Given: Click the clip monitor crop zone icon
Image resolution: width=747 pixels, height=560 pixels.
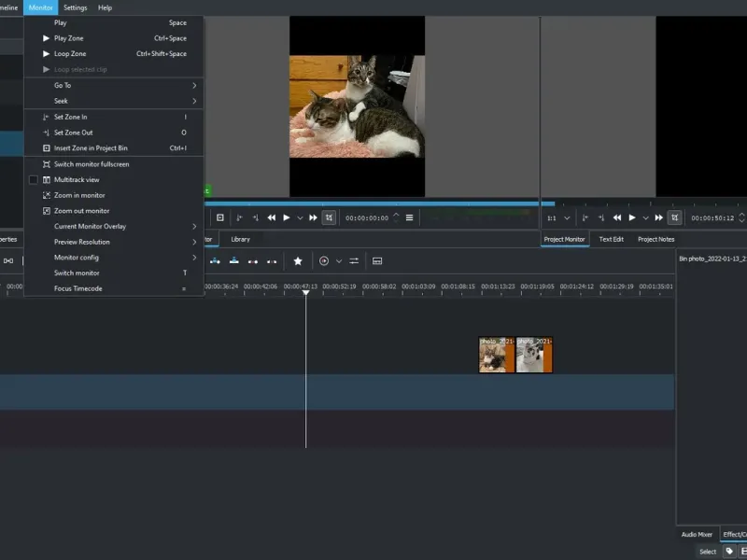Looking at the screenshot, I should coord(329,217).
